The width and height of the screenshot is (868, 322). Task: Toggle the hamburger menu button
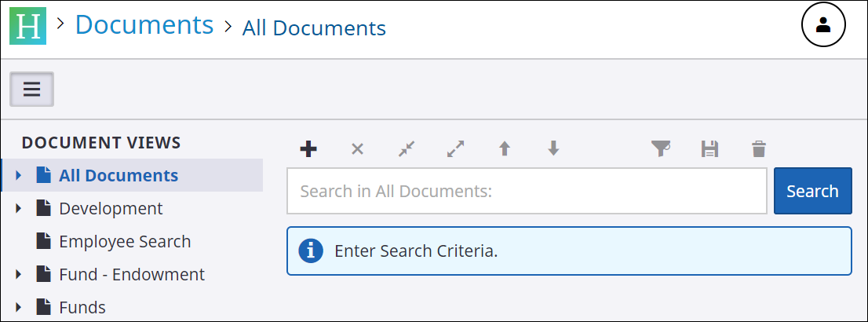pyautogui.click(x=31, y=89)
